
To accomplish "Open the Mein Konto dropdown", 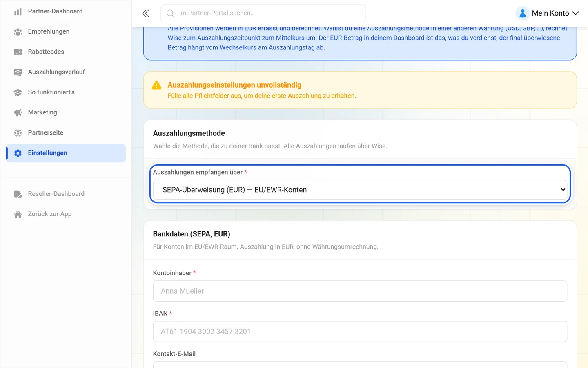I will coord(547,13).
